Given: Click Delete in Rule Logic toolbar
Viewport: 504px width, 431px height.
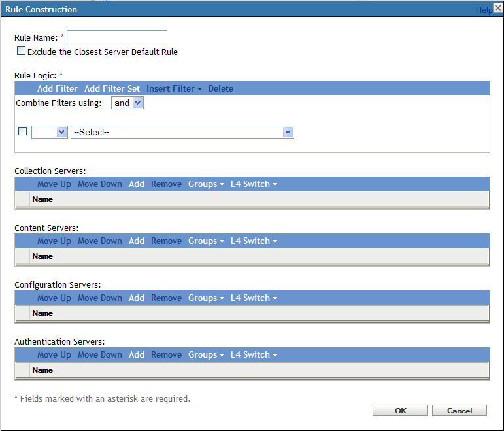Looking at the screenshot, I should click(x=221, y=88).
